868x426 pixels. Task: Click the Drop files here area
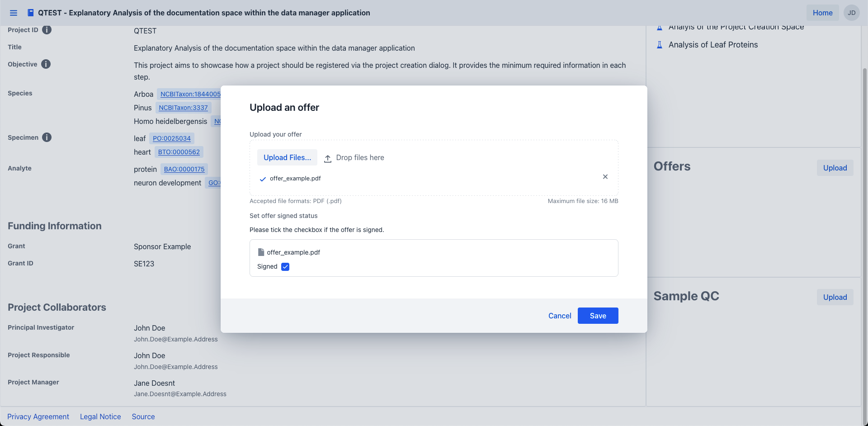pos(359,157)
